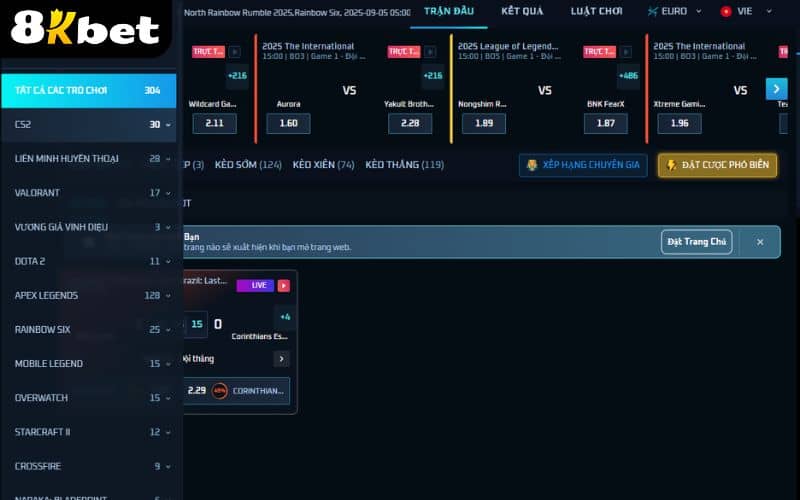
Task: Expand the Liên Minh Huyền Thoại category
Action: [168, 159]
